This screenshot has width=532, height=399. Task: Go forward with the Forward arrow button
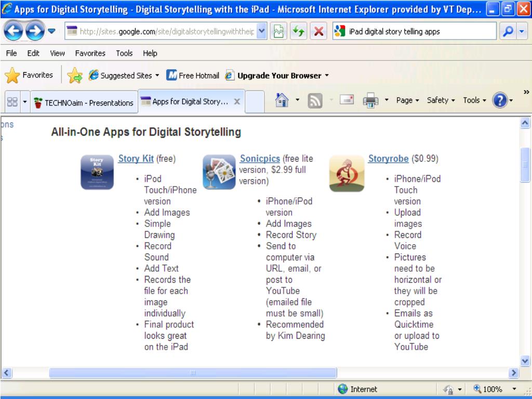(x=35, y=31)
